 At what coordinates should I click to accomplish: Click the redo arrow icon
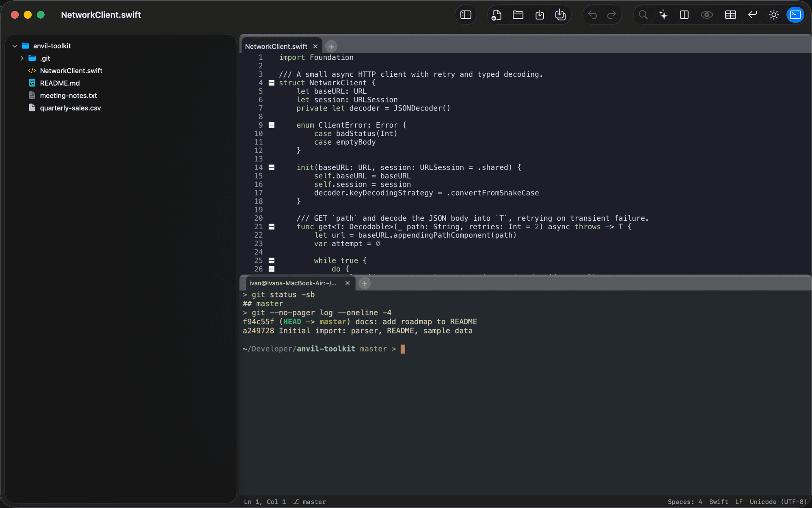pos(611,15)
